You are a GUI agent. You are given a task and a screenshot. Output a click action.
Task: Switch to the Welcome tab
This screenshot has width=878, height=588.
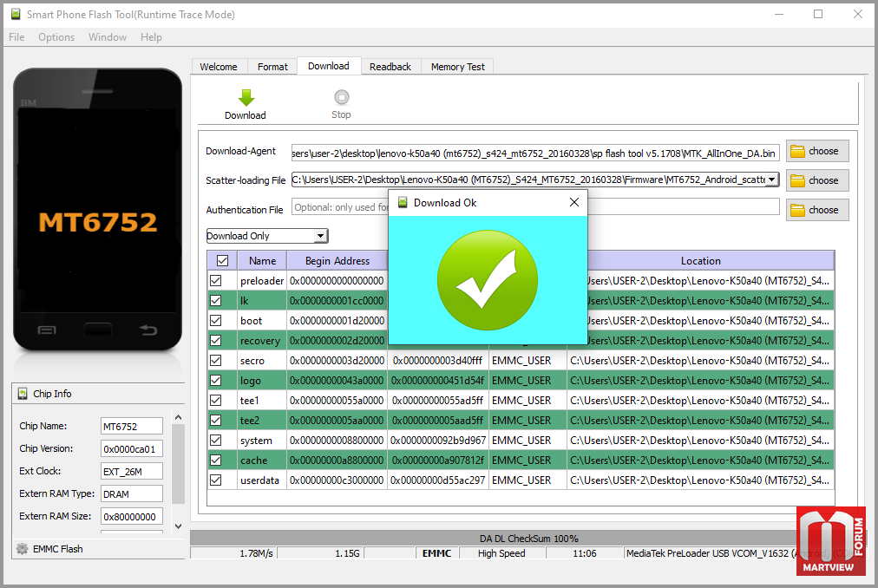tap(219, 67)
